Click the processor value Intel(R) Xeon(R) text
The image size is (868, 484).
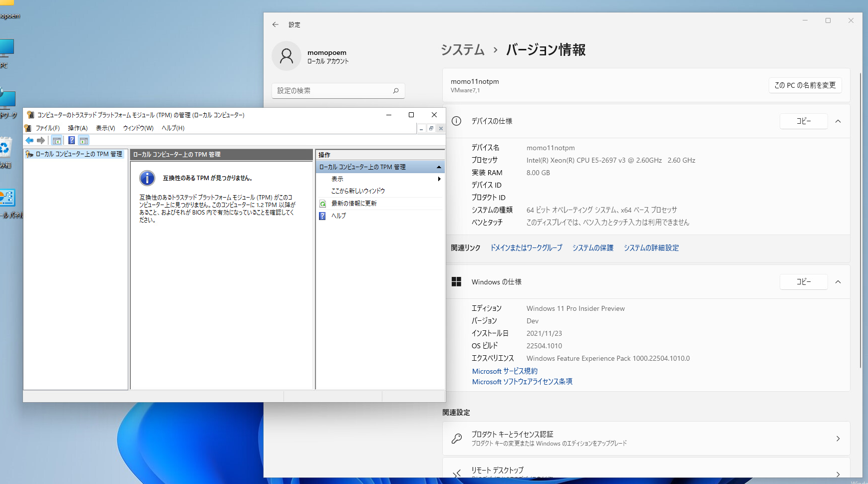(x=610, y=160)
